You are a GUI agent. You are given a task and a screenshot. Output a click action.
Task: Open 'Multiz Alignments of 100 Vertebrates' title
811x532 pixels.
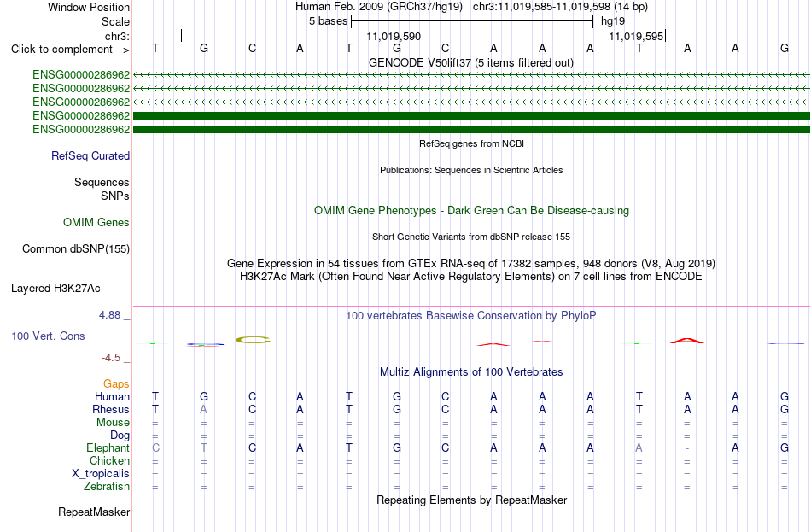(x=471, y=372)
